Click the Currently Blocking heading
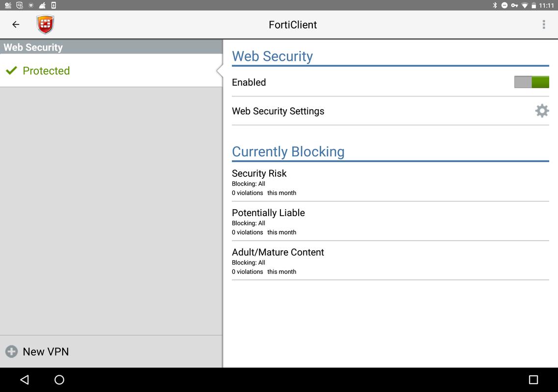 [x=288, y=151]
